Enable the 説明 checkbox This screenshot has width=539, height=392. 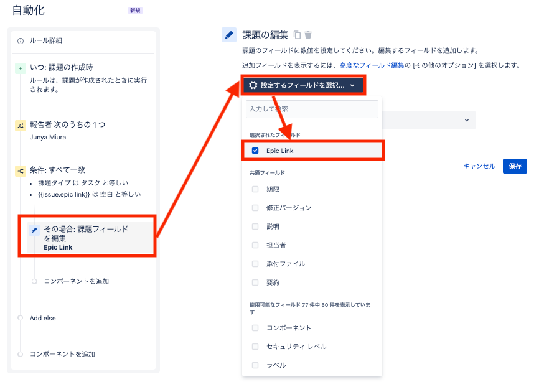(x=255, y=226)
